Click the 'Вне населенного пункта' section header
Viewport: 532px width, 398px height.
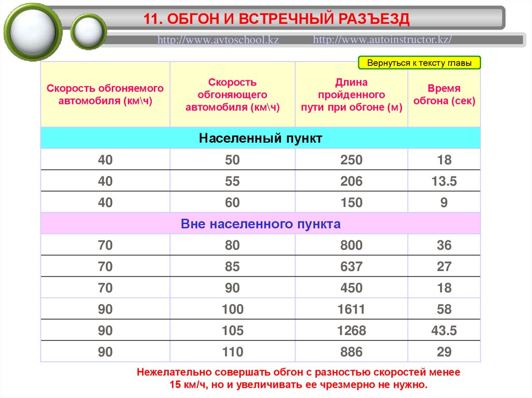tap(261, 224)
